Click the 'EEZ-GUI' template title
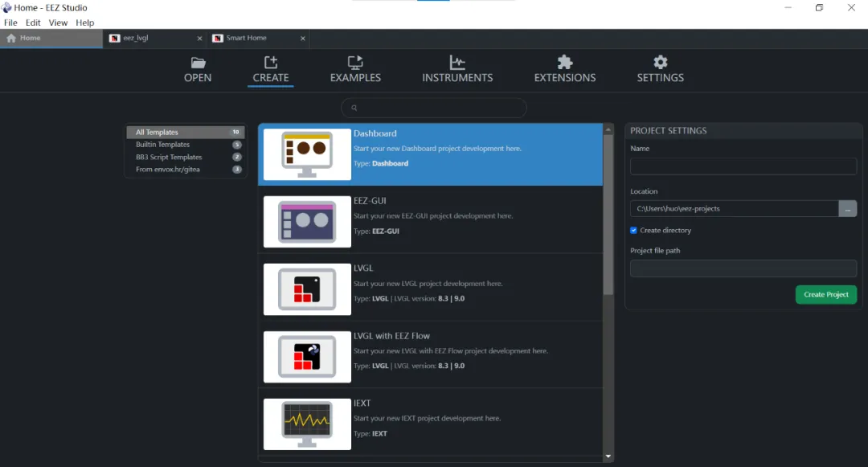868x467 pixels. pos(370,201)
